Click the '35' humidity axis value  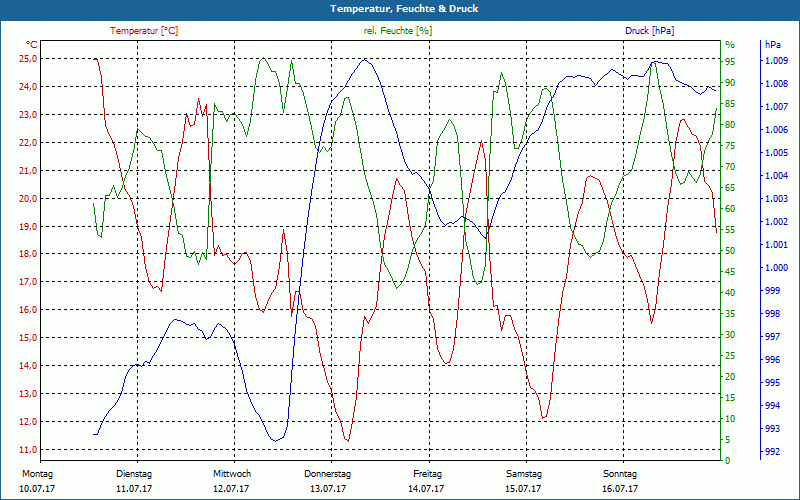coord(730,314)
